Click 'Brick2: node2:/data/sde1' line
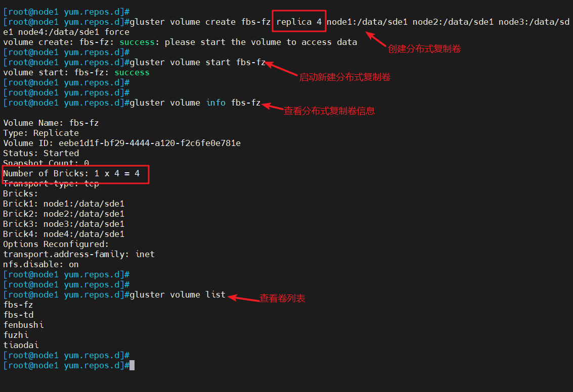 tap(64, 214)
